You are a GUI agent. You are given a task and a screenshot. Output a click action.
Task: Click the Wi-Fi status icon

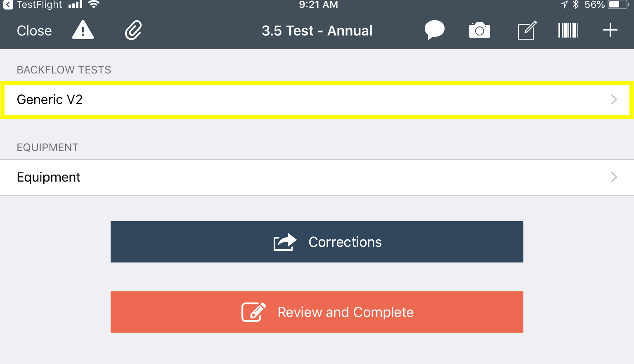coord(94,5)
